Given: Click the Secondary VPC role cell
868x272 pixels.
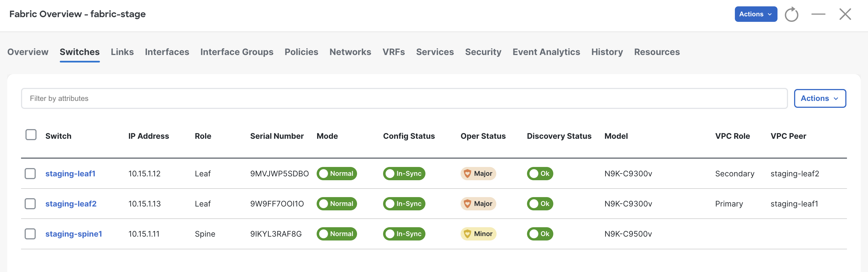Looking at the screenshot, I should [735, 174].
